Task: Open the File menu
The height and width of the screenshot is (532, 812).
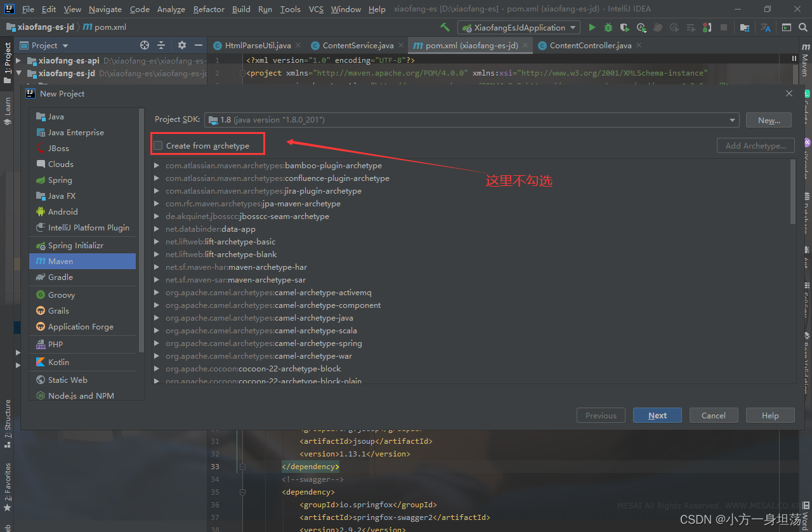Action: click(28, 9)
